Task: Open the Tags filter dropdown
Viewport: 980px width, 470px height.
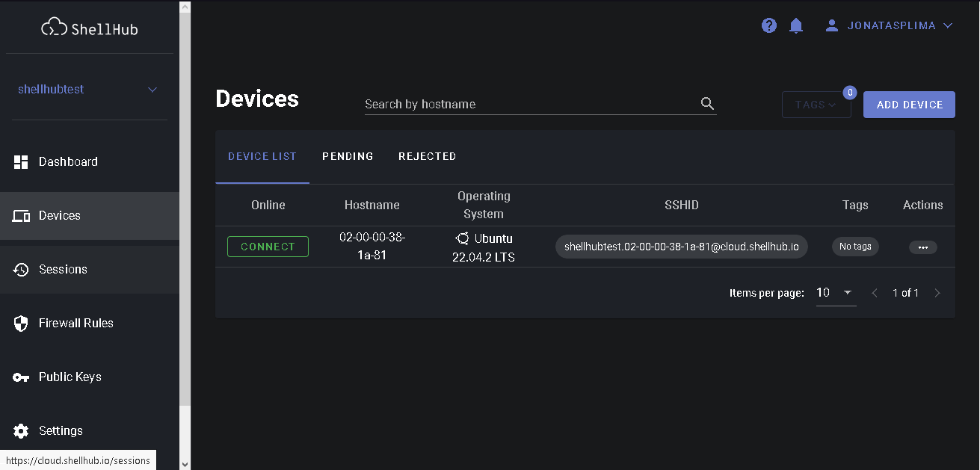Action: coord(816,105)
